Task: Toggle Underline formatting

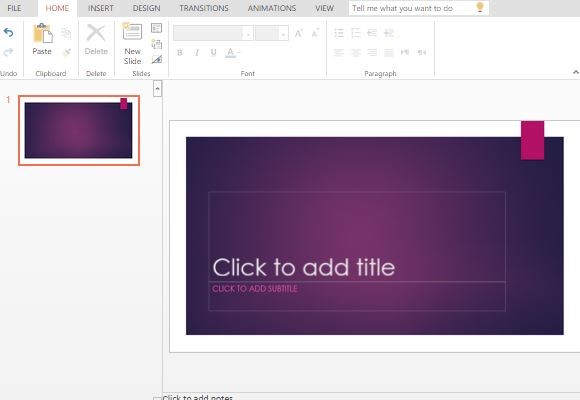Action: pos(213,53)
